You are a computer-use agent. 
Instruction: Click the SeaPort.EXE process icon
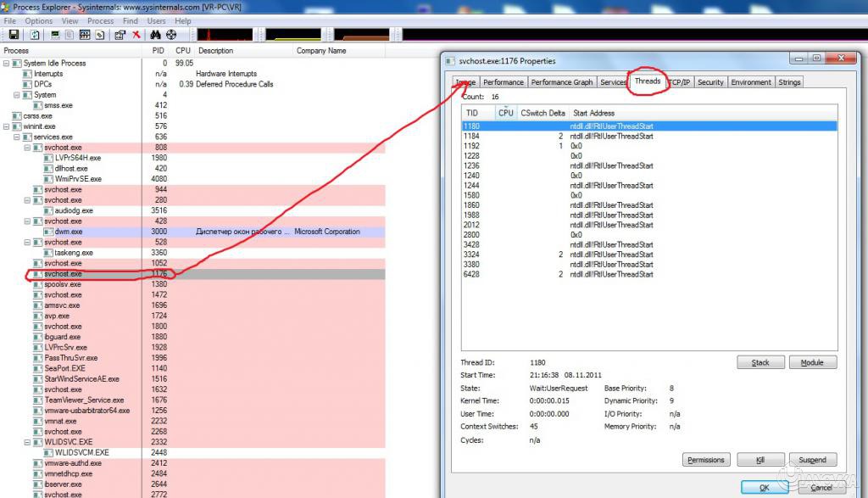[38, 368]
